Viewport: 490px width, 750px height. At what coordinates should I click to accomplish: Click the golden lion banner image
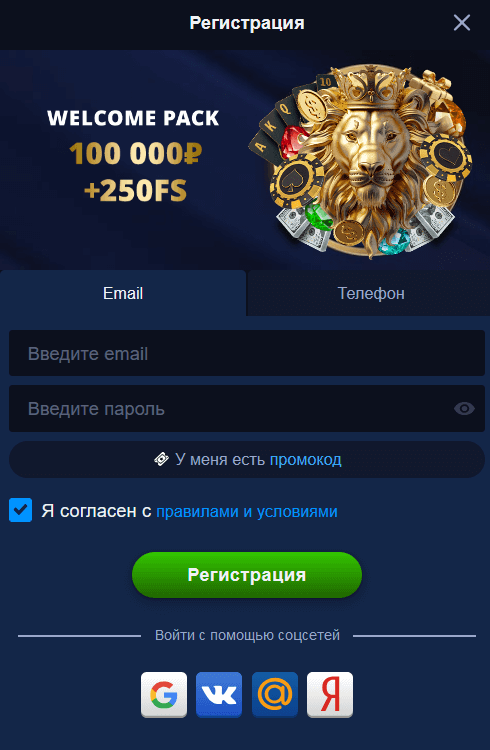[360, 161]
